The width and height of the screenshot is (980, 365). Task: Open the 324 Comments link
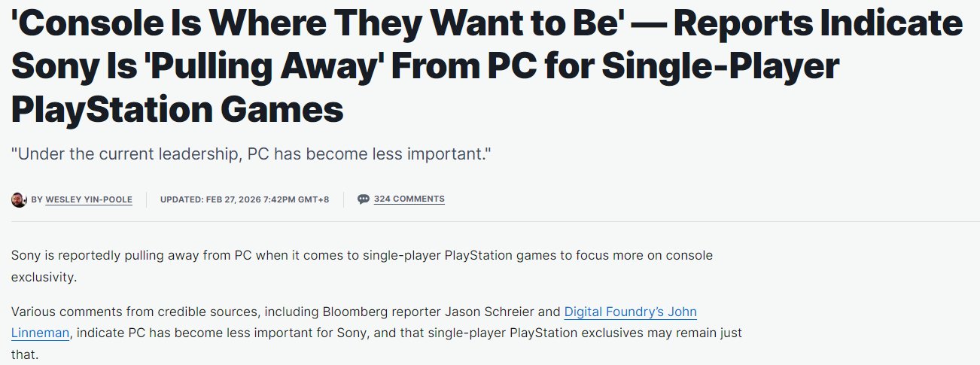click(409, 199)
